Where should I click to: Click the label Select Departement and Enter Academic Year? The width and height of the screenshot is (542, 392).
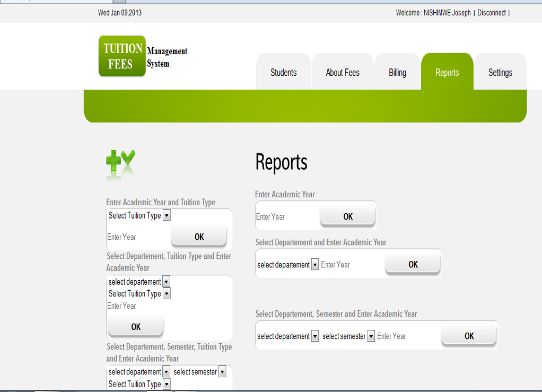coord(321,242)
